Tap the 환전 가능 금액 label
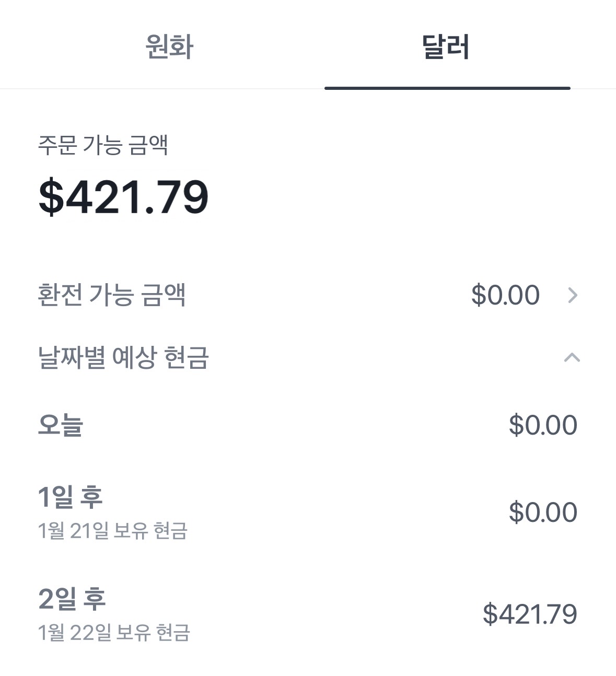 pyautogui.click(x=111, y=295)
